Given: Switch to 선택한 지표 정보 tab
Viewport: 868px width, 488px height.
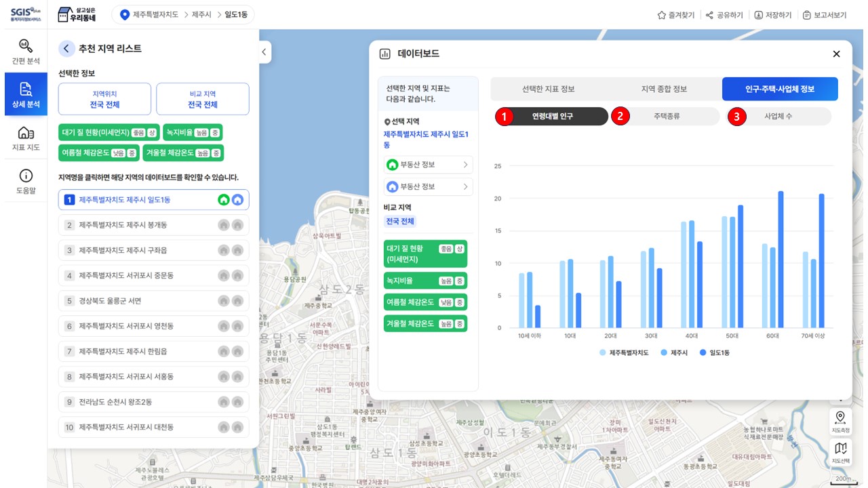Looking at the screenshot, I should pos(548,89).
